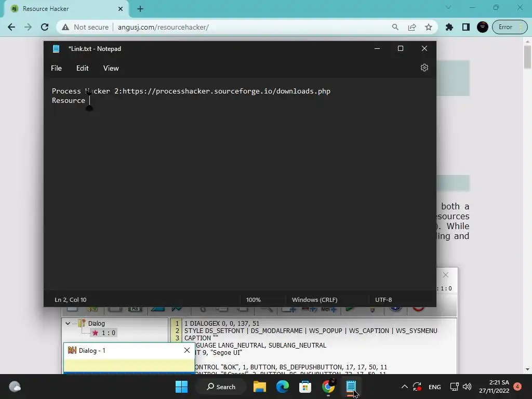Open the View menu in Notepad
The image size is (532, 399).
pos(111,68)
